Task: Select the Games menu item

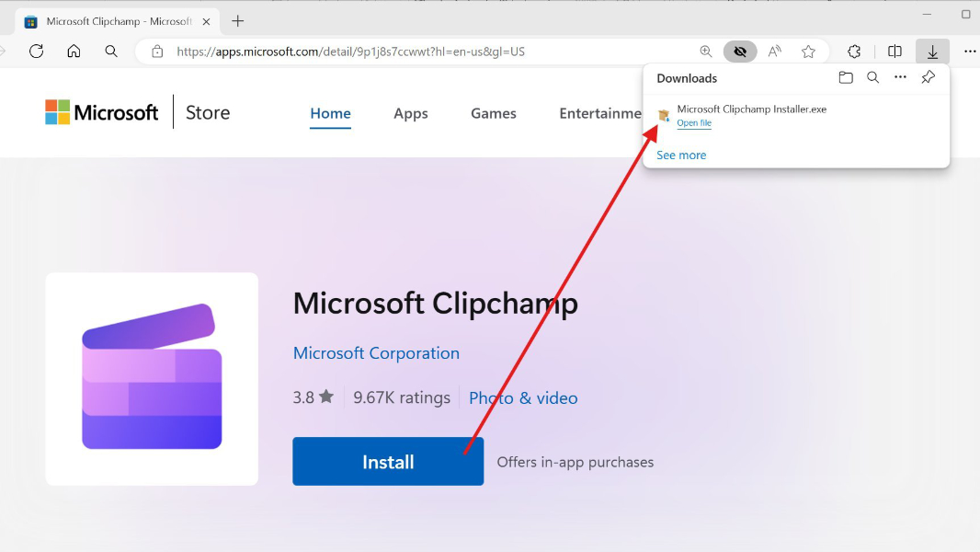Action: click(493, 113)
